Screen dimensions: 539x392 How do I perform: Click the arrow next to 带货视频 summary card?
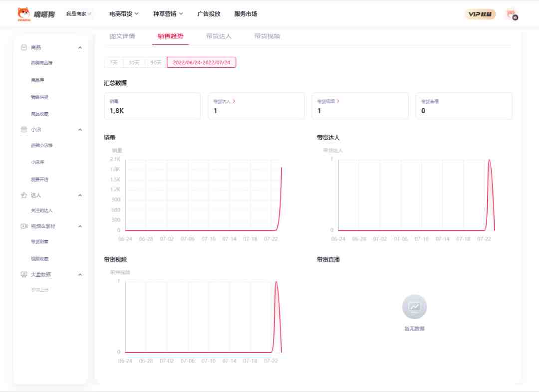[338, 101]
